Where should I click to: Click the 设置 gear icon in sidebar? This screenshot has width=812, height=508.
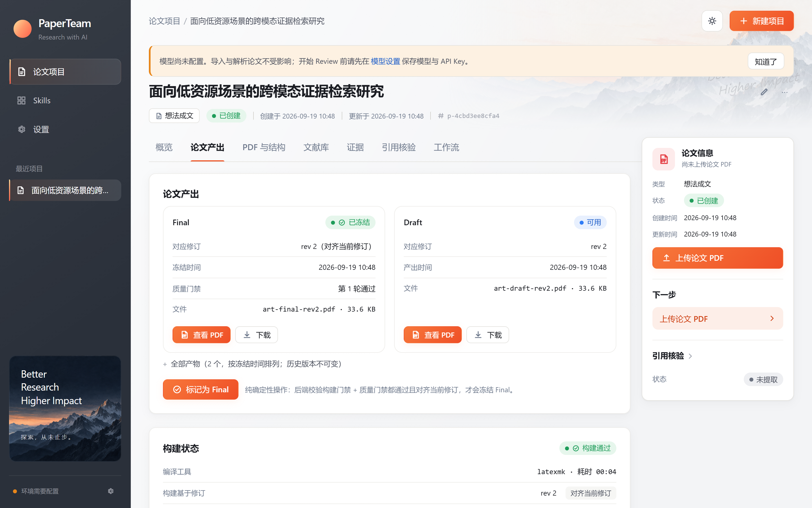click(21, 129)
